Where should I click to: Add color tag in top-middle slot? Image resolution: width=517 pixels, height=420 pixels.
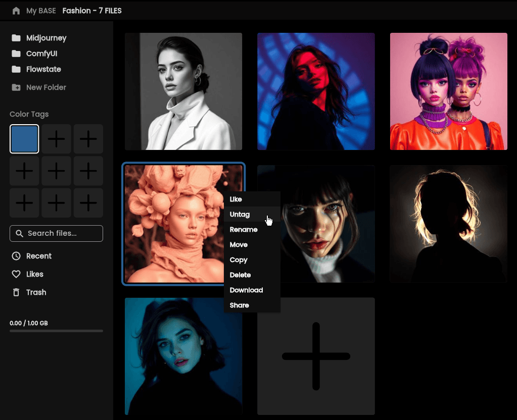[x=57, y=139]
